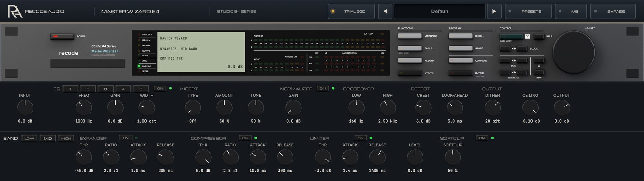Click the EQ GAIN knob
This screenshot has height=181, width=644.
pyautogui.click(x=115, y=108)
